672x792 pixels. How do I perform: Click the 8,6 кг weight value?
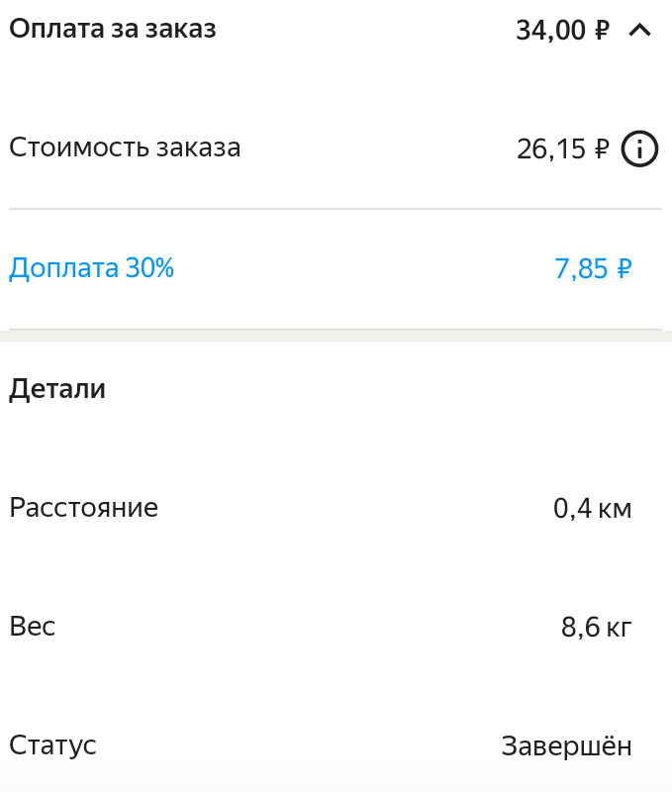click(x=596, y=628)
